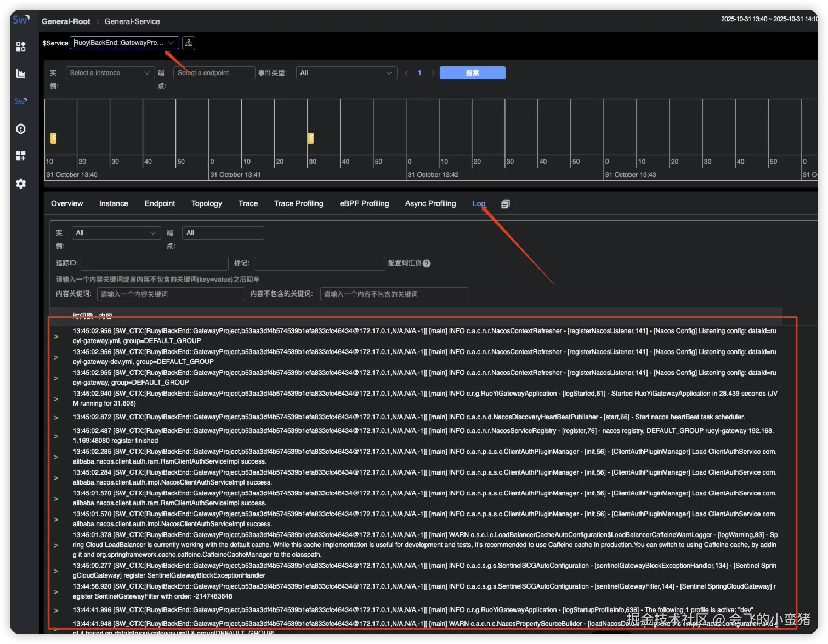Image resolution: width=828 pixels, height=644 pixels.
Task: Click the event marker near 13:41:30
Action: coord(311,138)
